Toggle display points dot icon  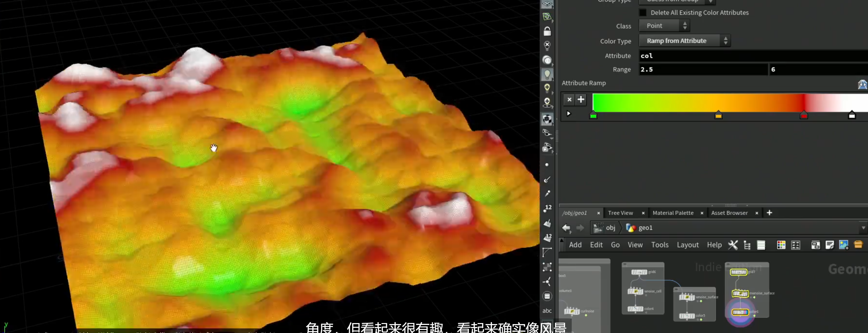[547, 165]
